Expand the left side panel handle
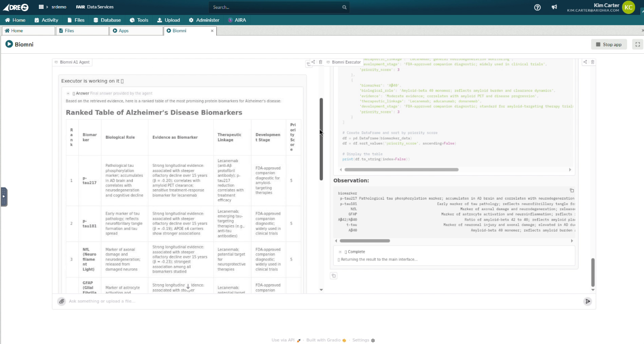Screen dimensions: 644x344 4,197
